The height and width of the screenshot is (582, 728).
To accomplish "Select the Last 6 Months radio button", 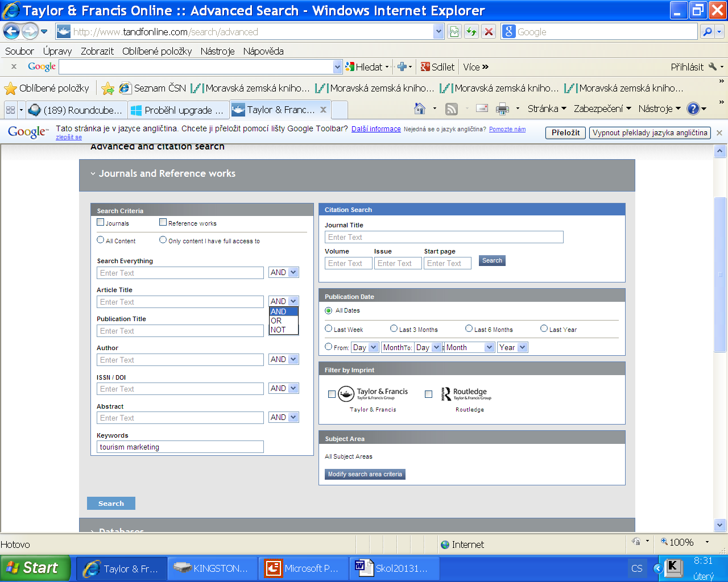I will 469,329.
